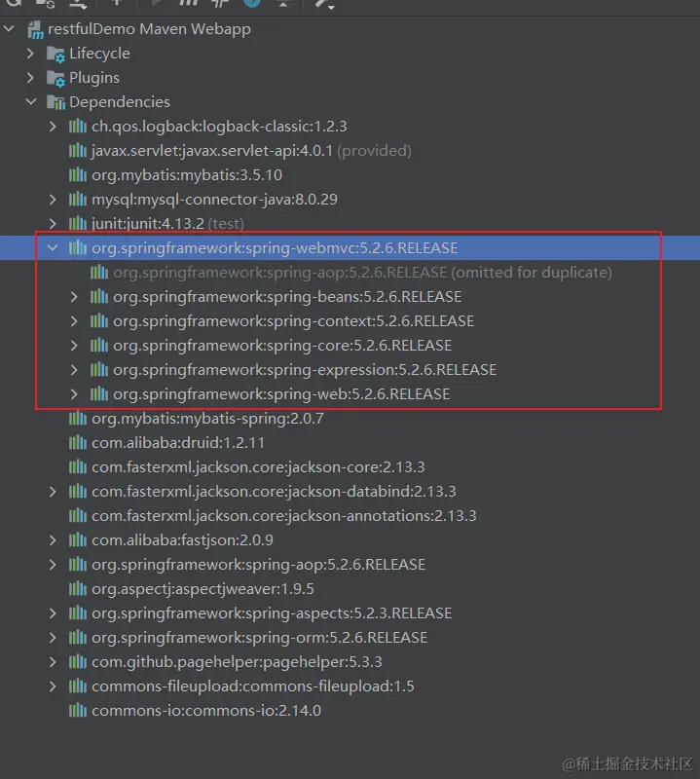The image size is (700, 779).
Task: Select commons-io:commons-io:2.14.0 row
Action: (x=350, y=711)
